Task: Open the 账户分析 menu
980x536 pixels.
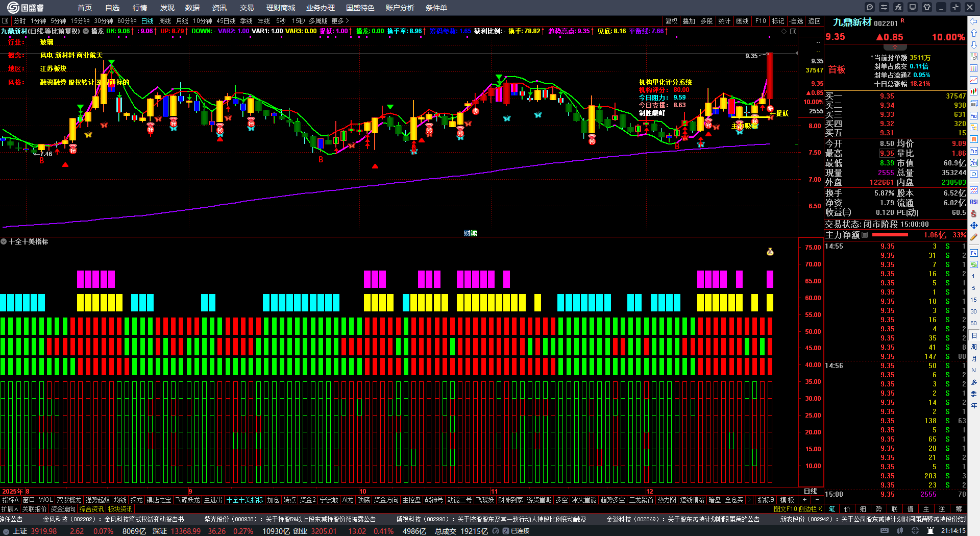Action: pos(400,8)
